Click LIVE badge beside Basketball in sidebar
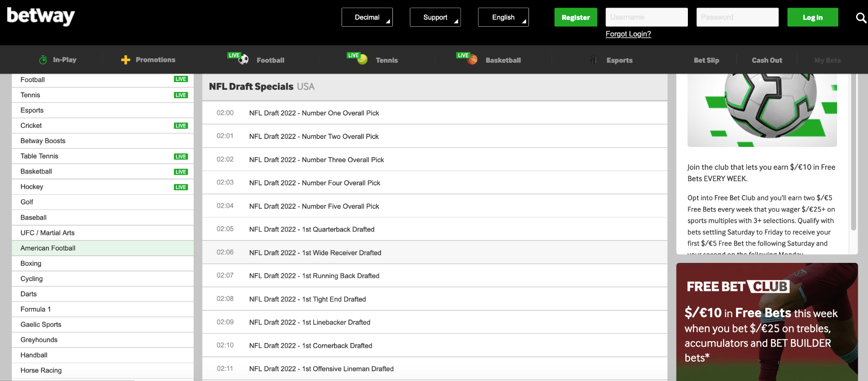This screenshot has height=381, width=868. [181, 172]
